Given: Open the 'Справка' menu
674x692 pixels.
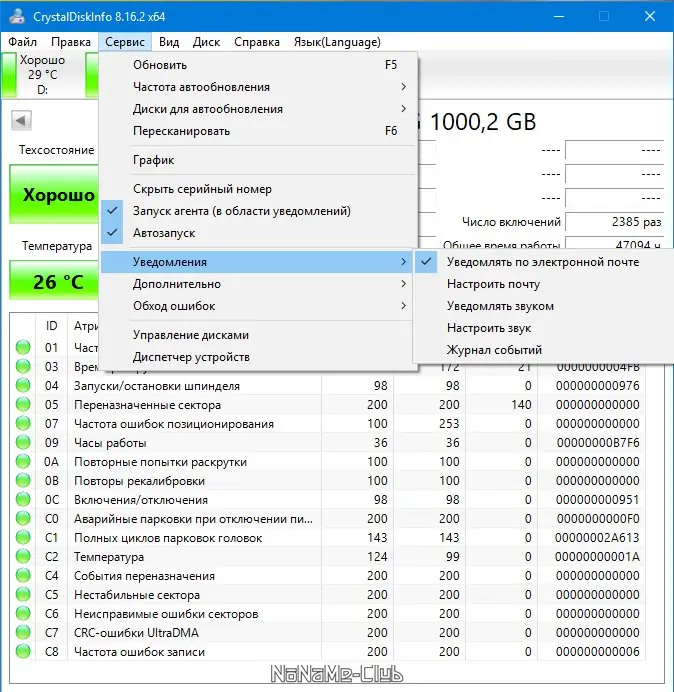Looking at the screenshot, I should tap(257, 42).
